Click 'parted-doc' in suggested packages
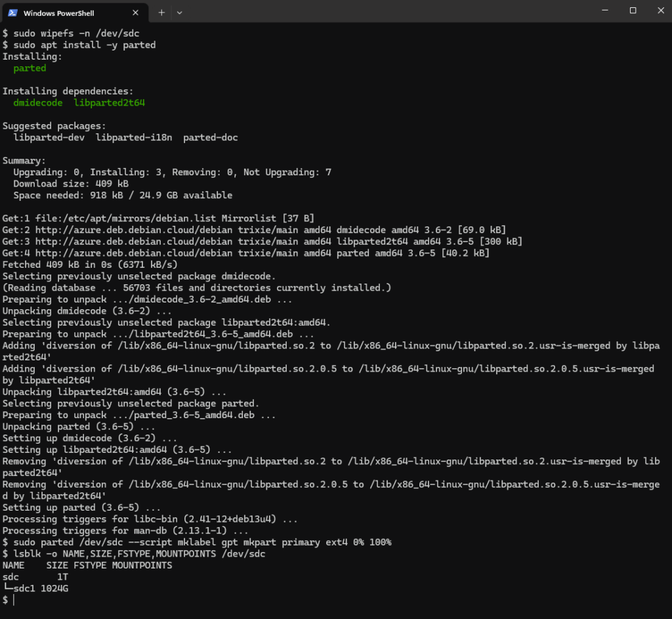 pos(211,138)
